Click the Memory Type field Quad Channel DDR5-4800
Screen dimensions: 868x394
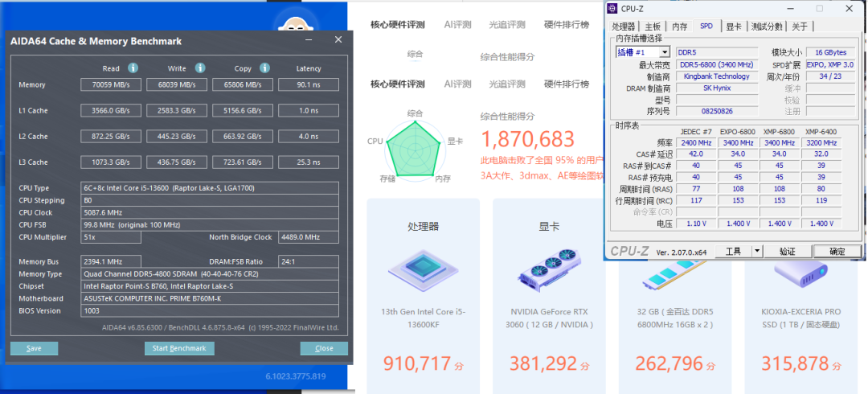(x=210, y=274)
